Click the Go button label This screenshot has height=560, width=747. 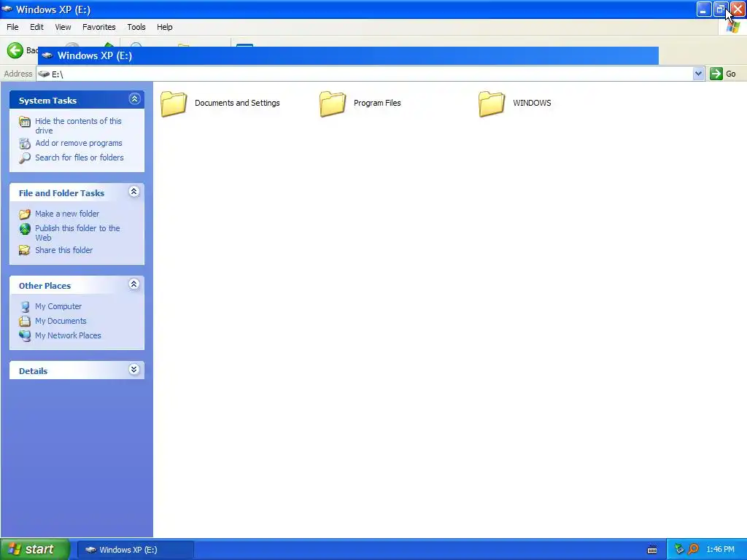pos(730,74)
